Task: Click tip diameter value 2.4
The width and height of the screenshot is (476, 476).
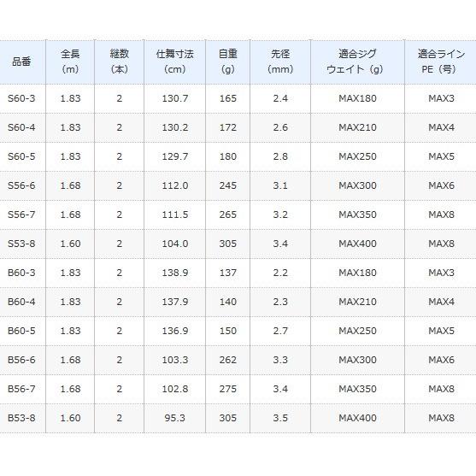Action: 280,98
